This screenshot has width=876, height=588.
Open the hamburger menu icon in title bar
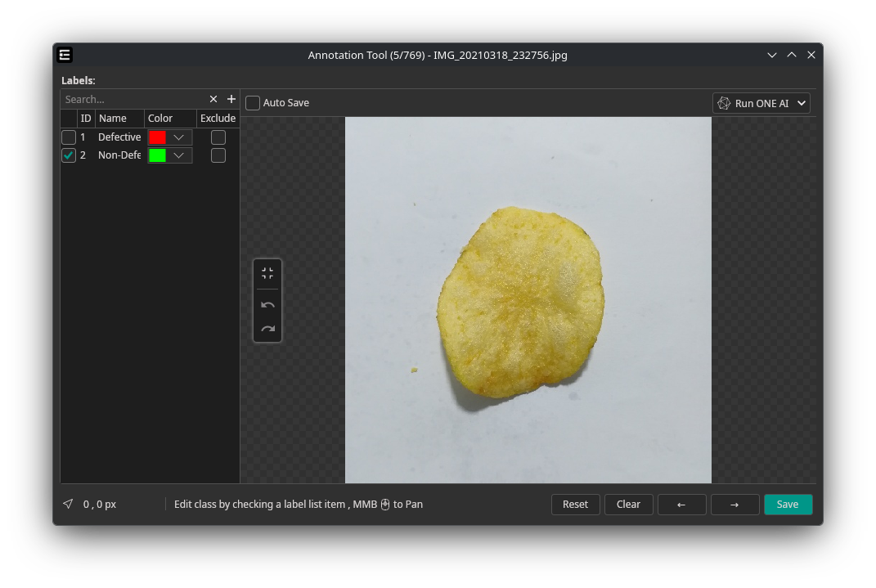coord(65,55)
